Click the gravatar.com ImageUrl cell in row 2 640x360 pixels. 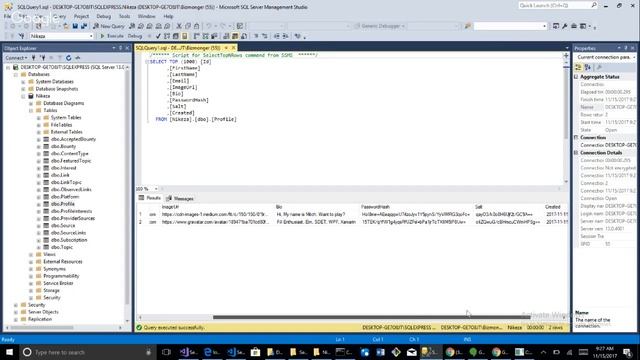216,222
